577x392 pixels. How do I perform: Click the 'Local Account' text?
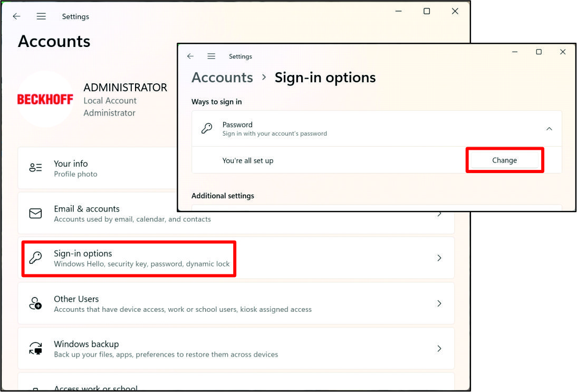point(110,100)
